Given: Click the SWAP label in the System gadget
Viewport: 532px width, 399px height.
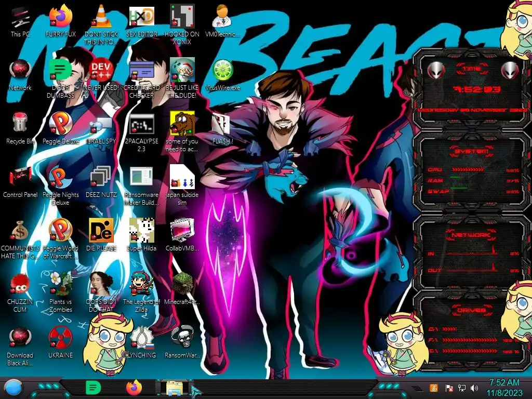Looking at the screenshot, I should (x=438, y=191).
